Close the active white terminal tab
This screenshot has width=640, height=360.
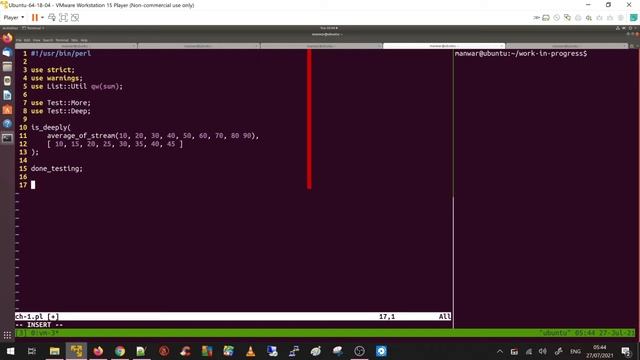point(502,46)
